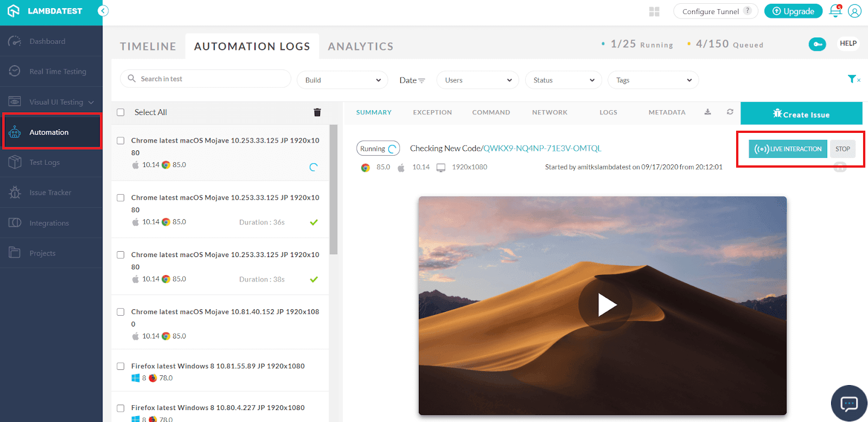Play the test video recording
868x422 pixels.
(605, 305)
